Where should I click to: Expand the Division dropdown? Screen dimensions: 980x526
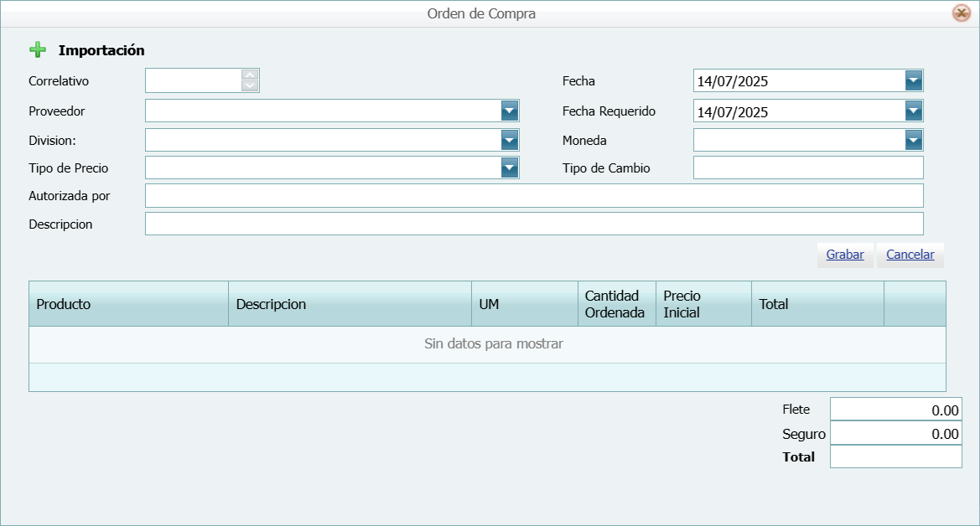tap(509, 140)
